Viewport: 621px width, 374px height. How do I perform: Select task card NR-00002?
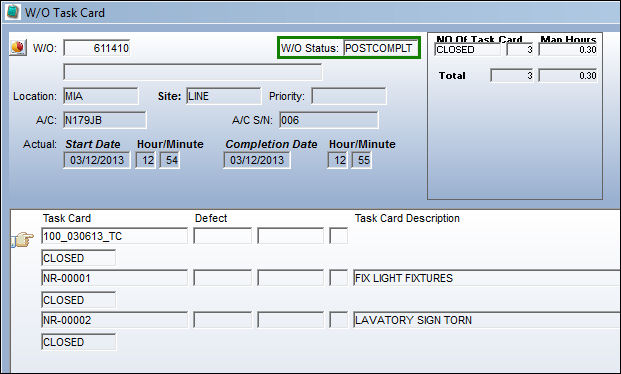pyautogui.click(x=114, y=320)
